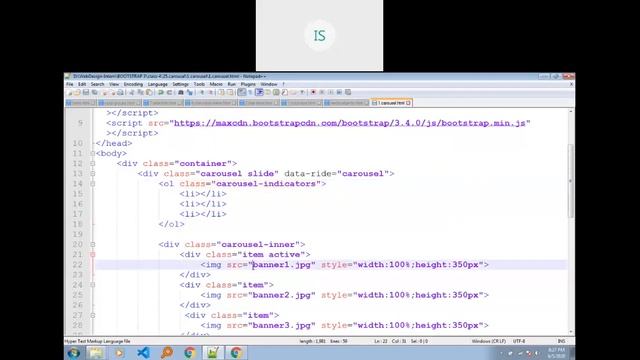Collapse the carousel-indicators fold on line 14
This screenshot has width=640, height=360.
tap(93, 184)
